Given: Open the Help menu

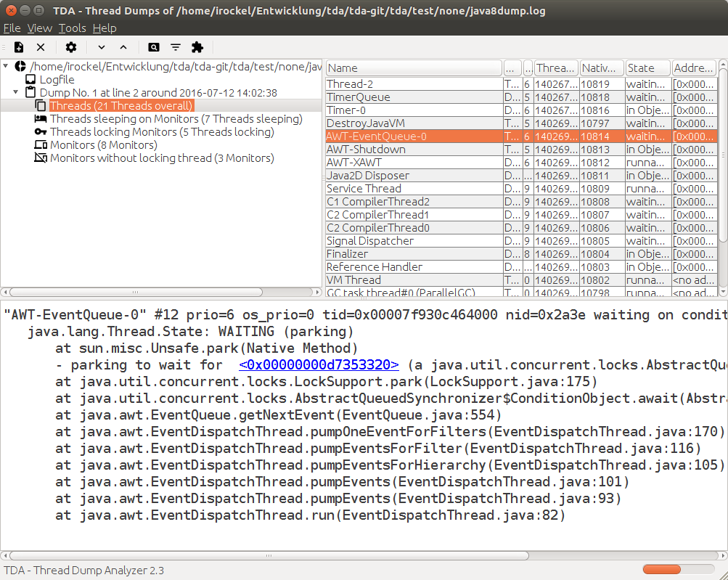Looking at the screenshot, I should tap(105, 28).
